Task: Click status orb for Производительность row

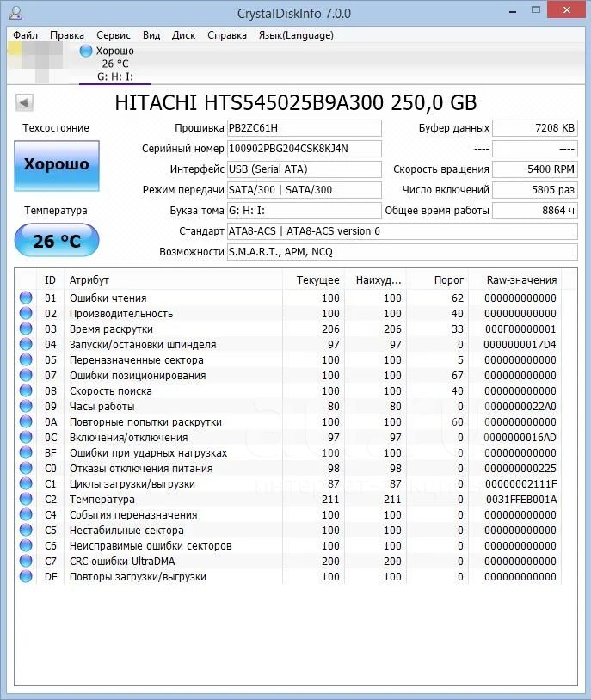Action: (26, 313)
